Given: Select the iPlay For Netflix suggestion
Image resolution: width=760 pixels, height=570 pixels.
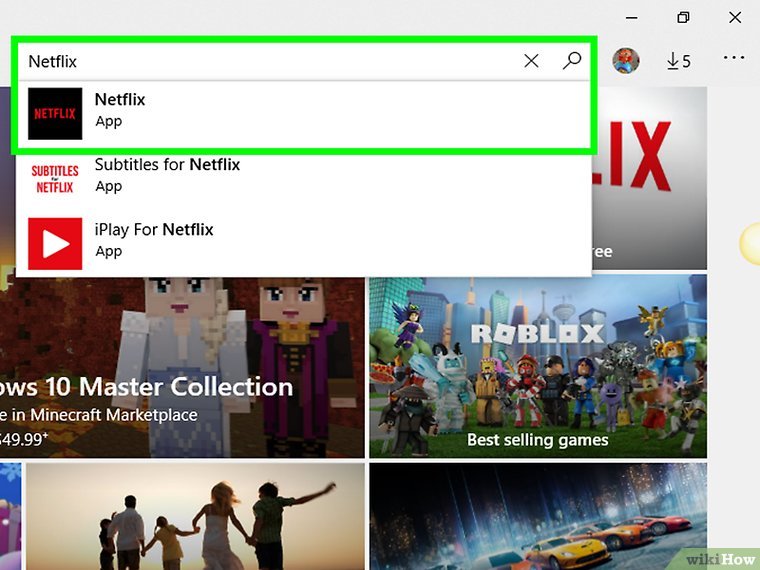Looking at the screenshot, I should pyautogui.click(x=303, y=243).
